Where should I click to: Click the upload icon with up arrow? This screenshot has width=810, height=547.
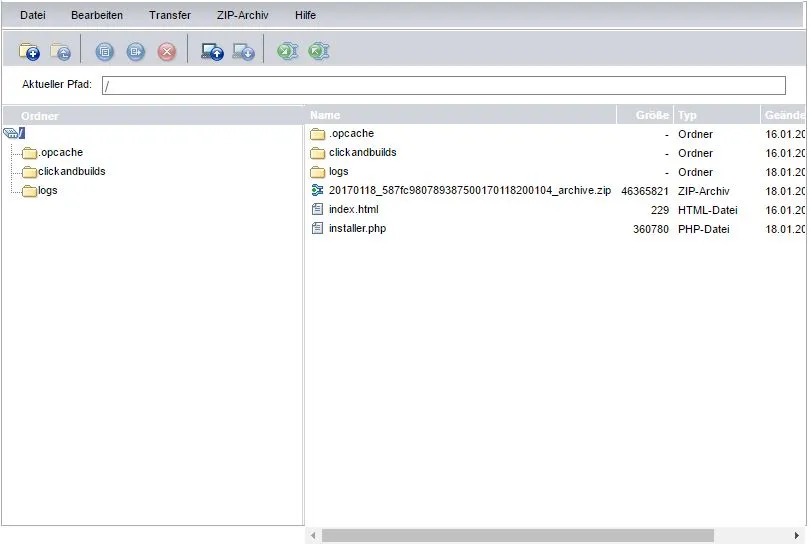click(212, 51)
